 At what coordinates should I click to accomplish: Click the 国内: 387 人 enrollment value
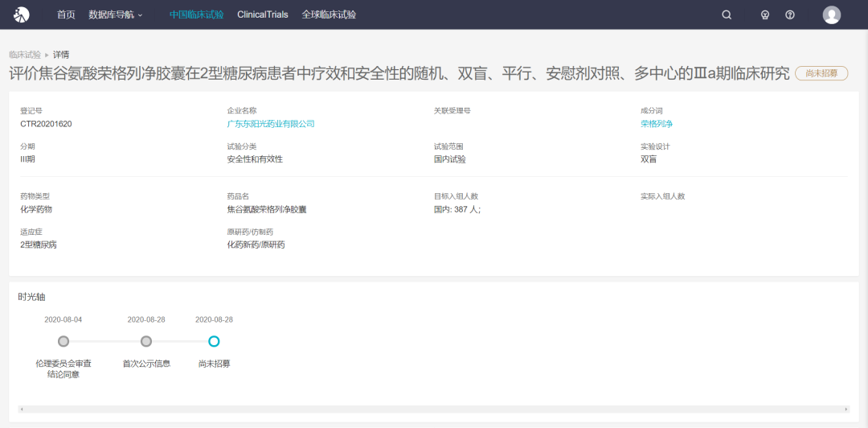(457, 209)
